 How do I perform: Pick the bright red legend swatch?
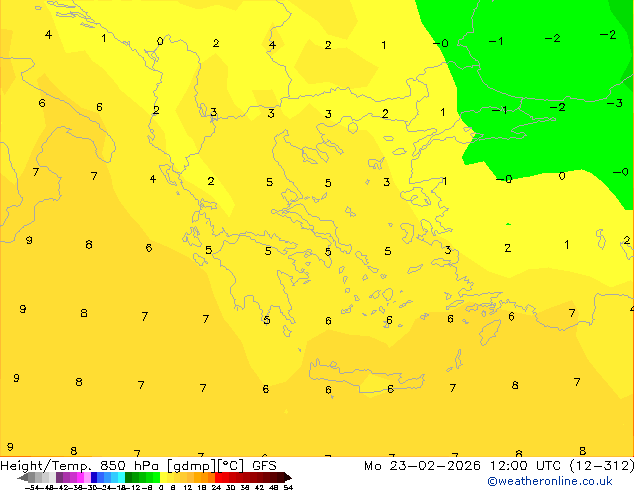[x=218, y=477]
